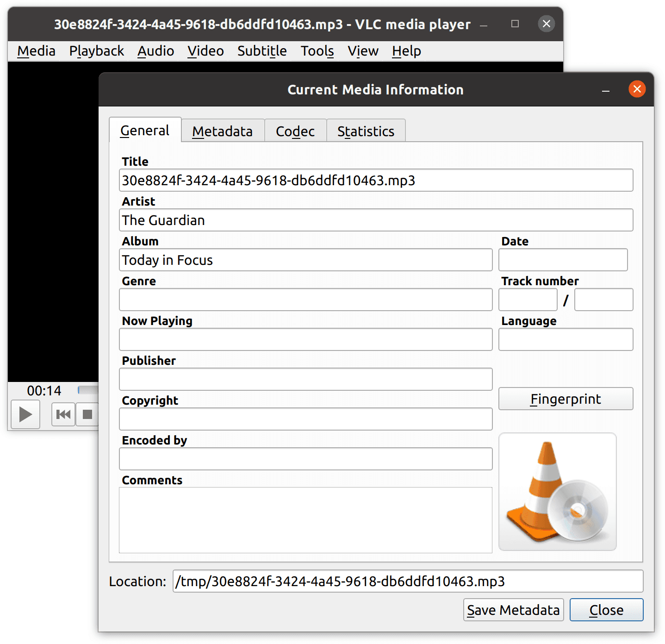Click the Close button in the dialog
Viewport: 665px width, 644px height.
[x=606, y=610]
